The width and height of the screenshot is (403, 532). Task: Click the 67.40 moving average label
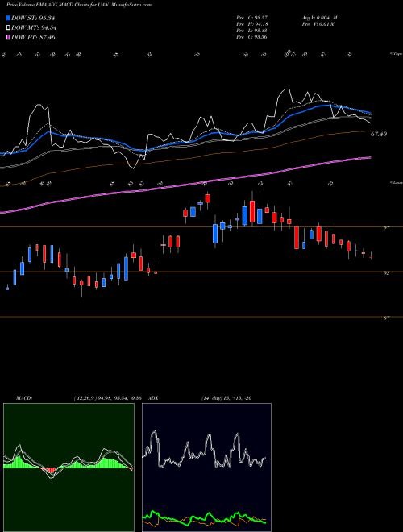pos(379,135)
